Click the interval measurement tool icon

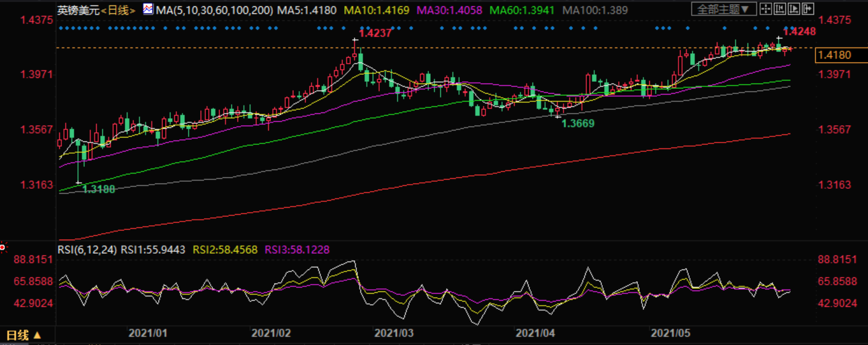tap(780, 9)
